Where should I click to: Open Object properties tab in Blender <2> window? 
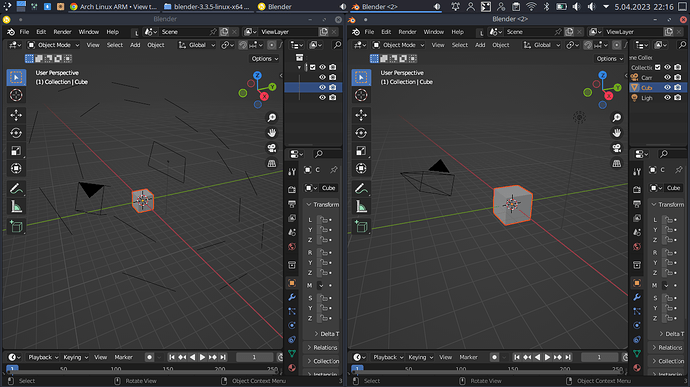coord(637,283)
